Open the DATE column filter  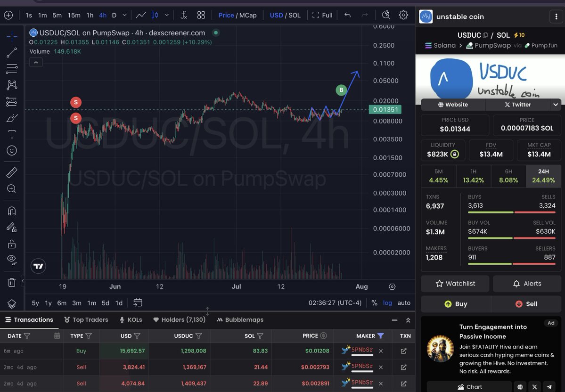pos(27,336)
